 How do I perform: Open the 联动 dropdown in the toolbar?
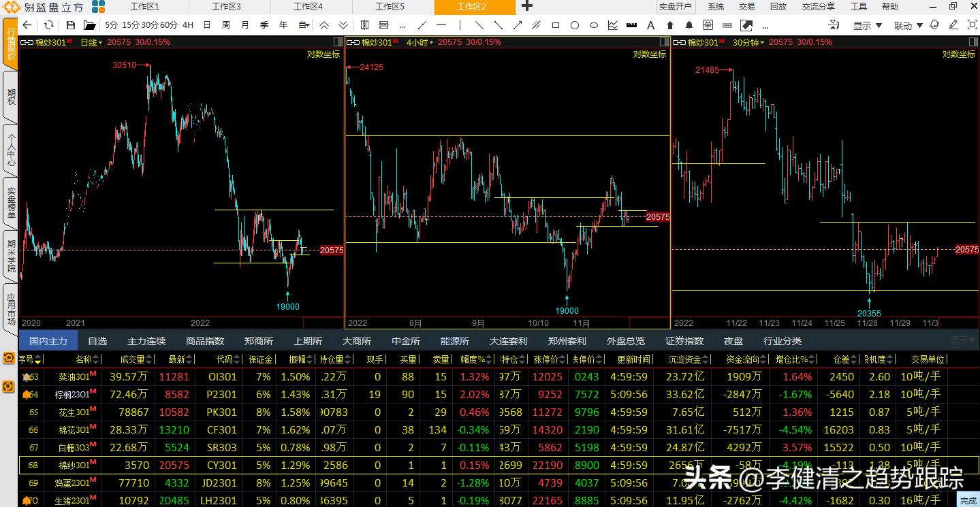pos(908,25)
